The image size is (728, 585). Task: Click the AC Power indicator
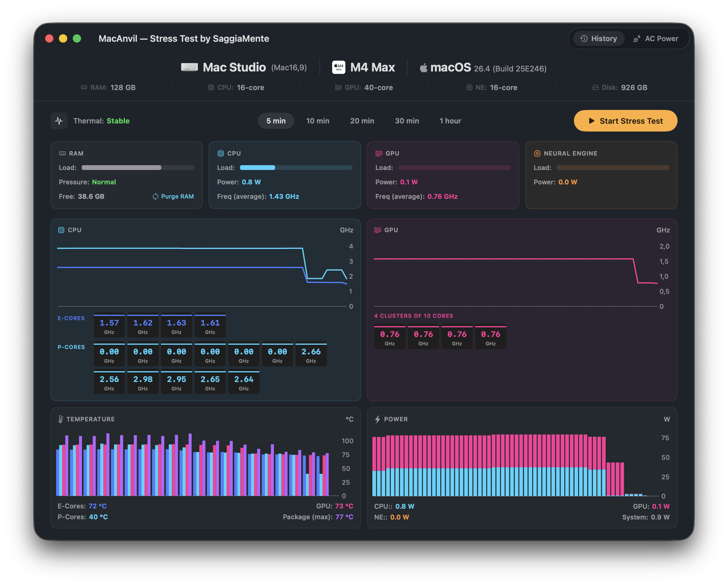[655, 38]
